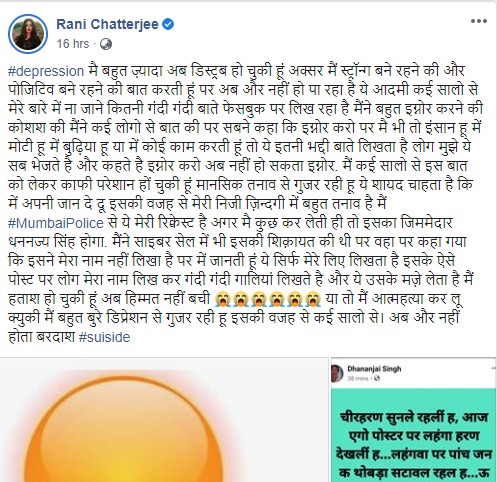Image resolution: width=497 pixels, height=482 pixels.
Task: Open the orange sun emoji image
Action: point(163,420)
